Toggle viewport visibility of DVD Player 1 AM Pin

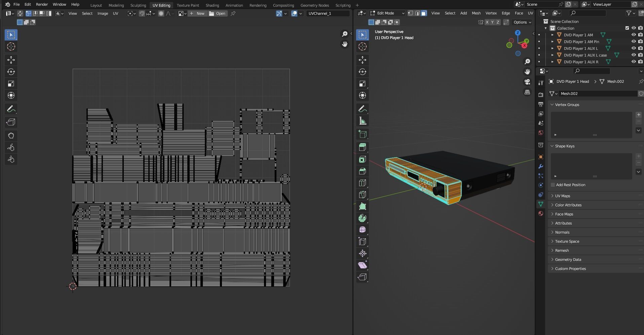[x=634, y=41]
